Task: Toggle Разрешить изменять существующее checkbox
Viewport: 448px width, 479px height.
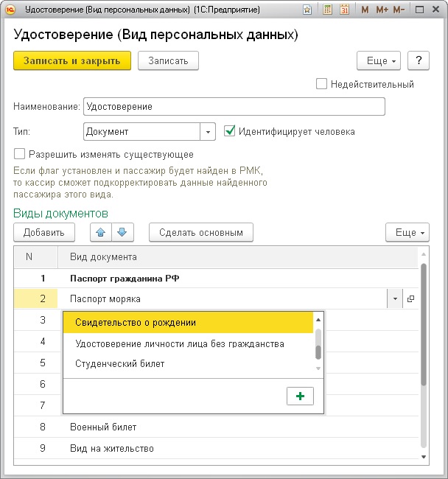Action: pyautogui.click(x=19, y=155)
